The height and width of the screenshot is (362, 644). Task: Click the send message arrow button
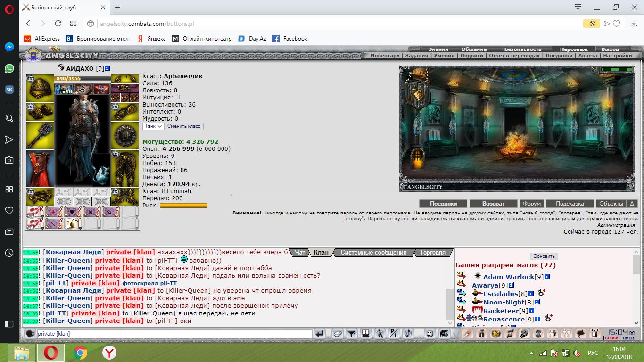tap(319, 334)
